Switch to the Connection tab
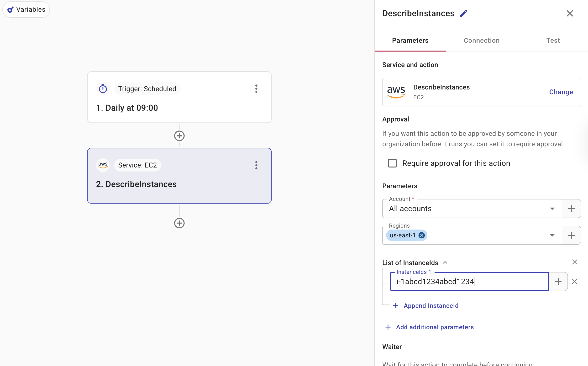This screenshot has height=366, width=588. (482, 40)
